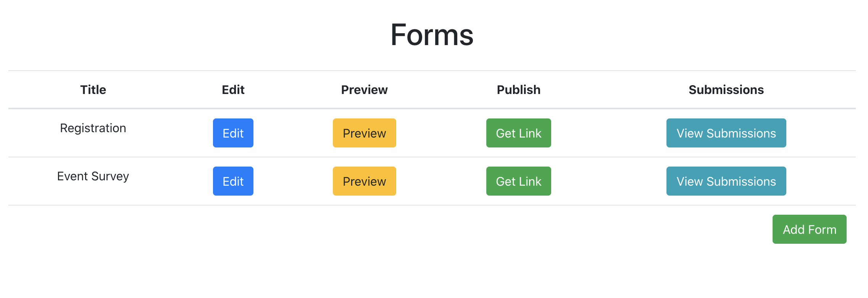Click the Publish column header

[518, 89]
